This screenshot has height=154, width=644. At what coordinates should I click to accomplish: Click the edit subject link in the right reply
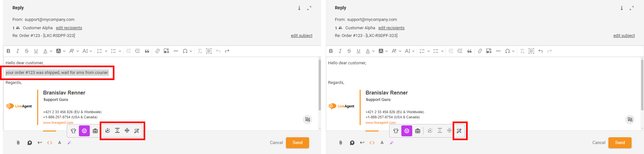624,36
